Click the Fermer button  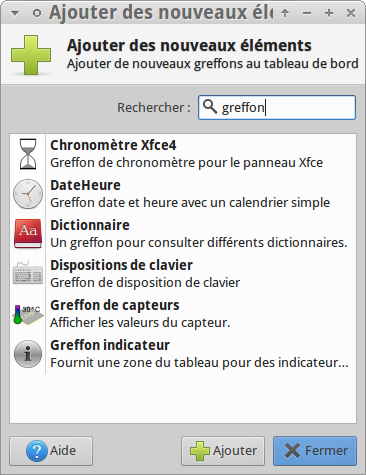point(315,451)
